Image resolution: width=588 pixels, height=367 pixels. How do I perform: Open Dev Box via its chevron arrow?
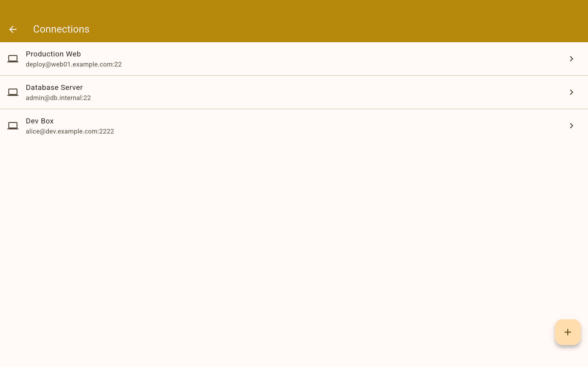571,126
